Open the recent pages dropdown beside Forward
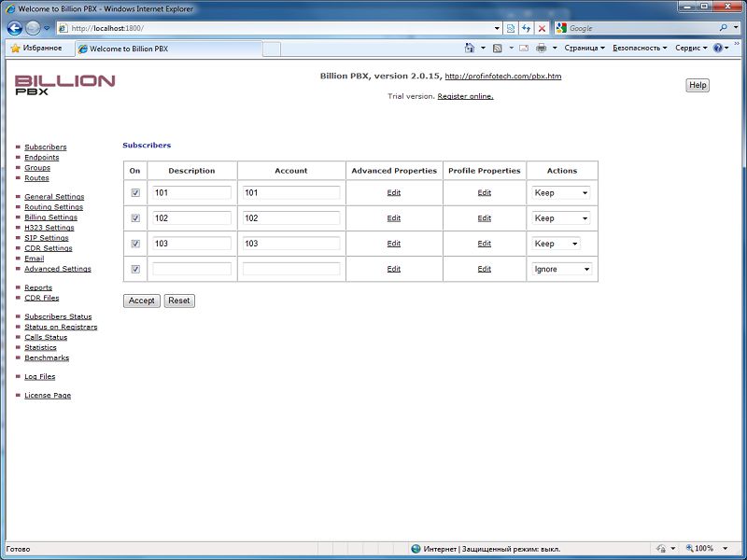Image resolution: width=747 pixels, height=560 pixels. [x=47, y=29]
